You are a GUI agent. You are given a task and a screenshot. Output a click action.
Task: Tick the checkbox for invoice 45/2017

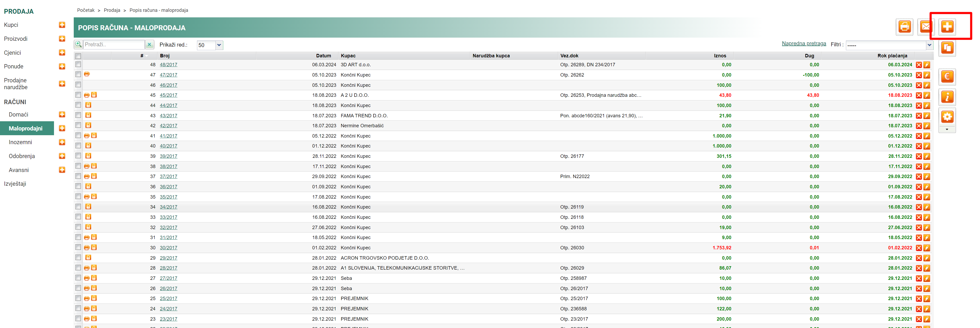pos(78,95)
